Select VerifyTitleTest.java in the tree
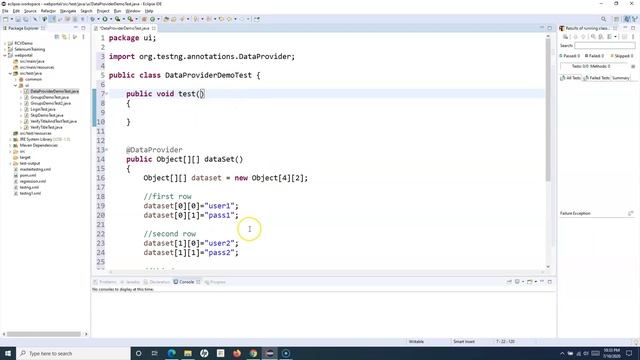This screenshot has width=640, height=360. click(x=46, y=127)
